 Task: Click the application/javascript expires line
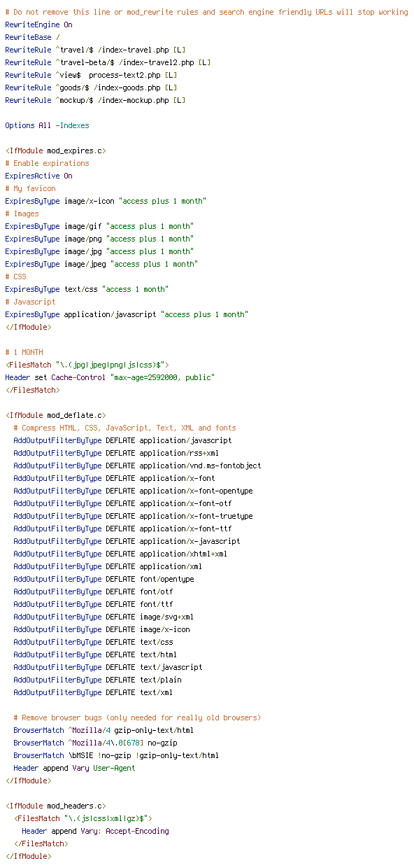pos(127,314)
